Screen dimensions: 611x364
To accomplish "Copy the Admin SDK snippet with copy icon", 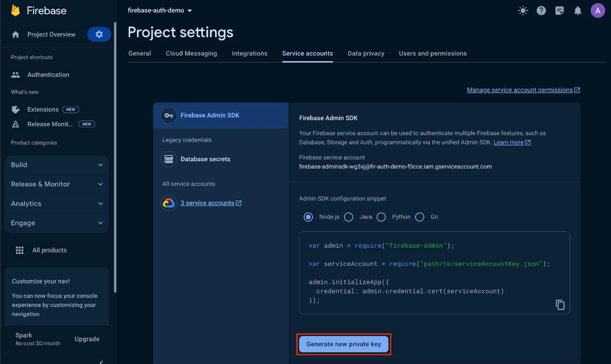I will (x=560, y=304).
